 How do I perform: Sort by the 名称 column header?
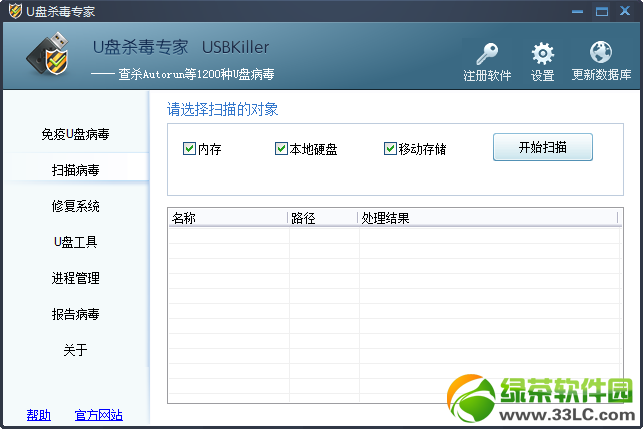[228, 218]
